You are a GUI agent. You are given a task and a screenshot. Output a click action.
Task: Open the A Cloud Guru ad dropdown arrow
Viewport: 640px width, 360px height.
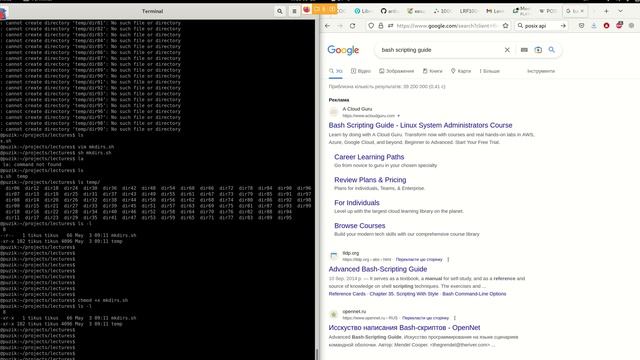pyautogui.click(x=399, y=116)
